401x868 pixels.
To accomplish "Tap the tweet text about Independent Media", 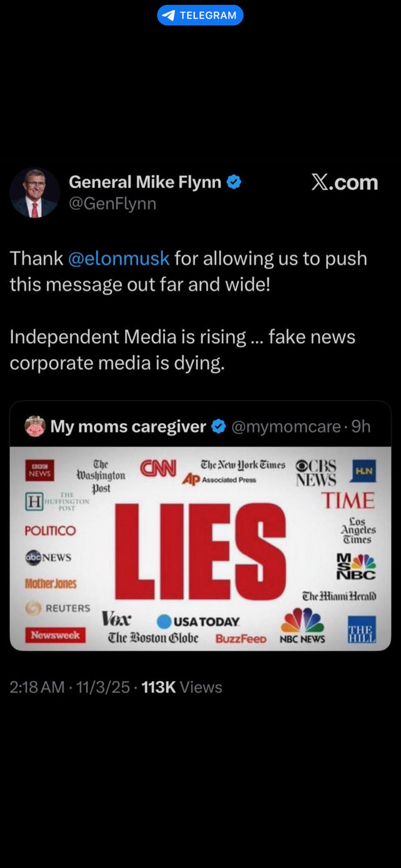I will click(x=182, y=349).
